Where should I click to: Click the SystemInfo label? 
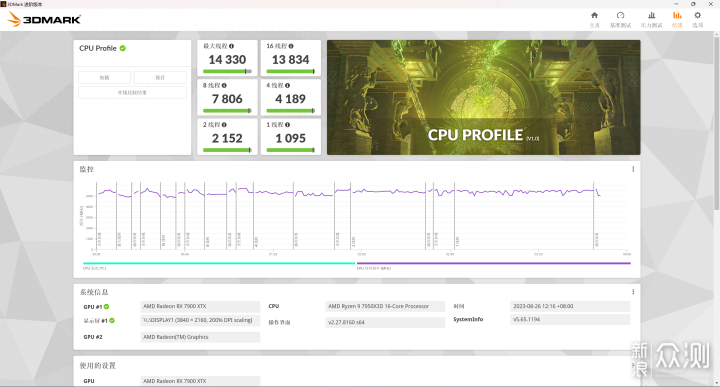click(468, 320)
